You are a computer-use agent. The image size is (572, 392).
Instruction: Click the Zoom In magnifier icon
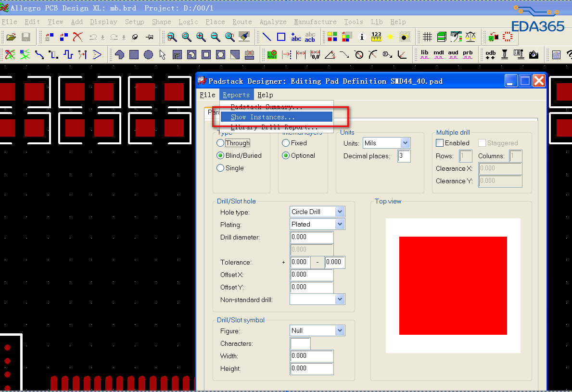(x=201, y=37)
